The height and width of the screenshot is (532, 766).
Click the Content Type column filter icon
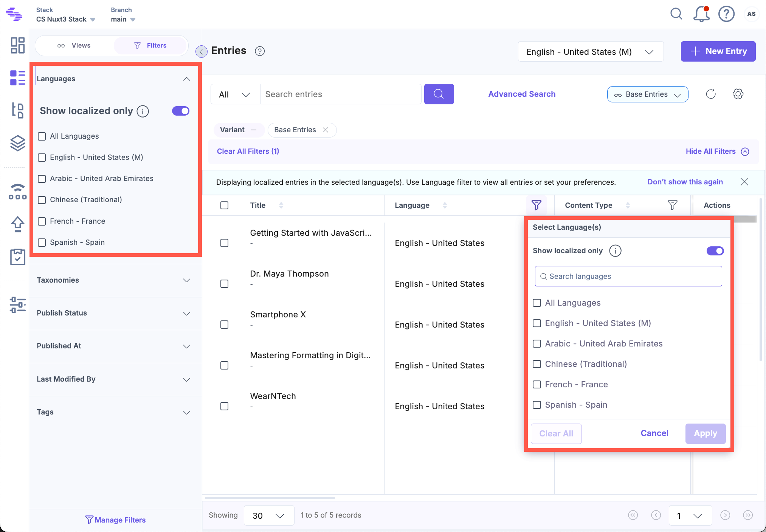[x=672, y=205]
